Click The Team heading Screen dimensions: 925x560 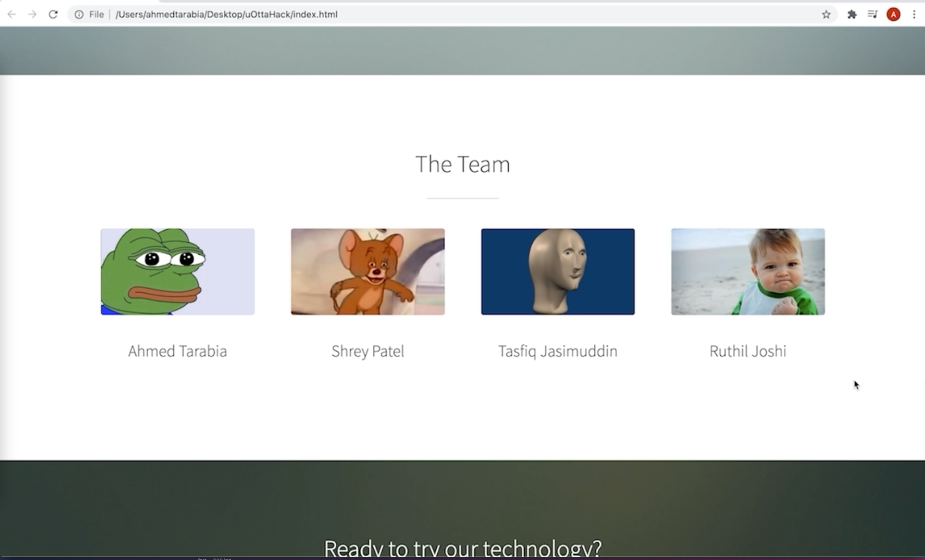coord(462,164)
